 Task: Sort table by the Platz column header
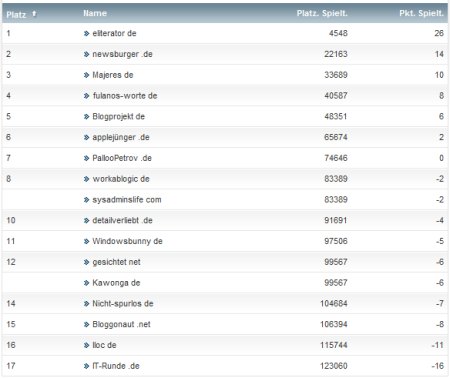pyautogui.click(x=16, y=15)
